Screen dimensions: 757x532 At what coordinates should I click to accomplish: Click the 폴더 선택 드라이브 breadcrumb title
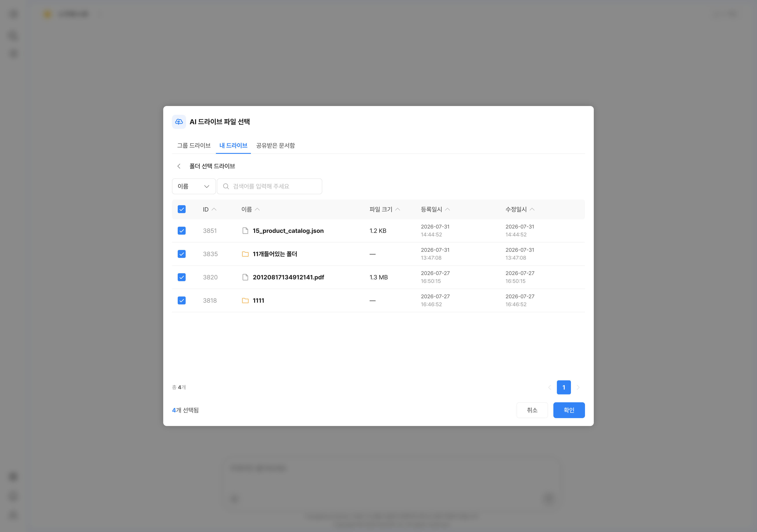click(212, 166)
